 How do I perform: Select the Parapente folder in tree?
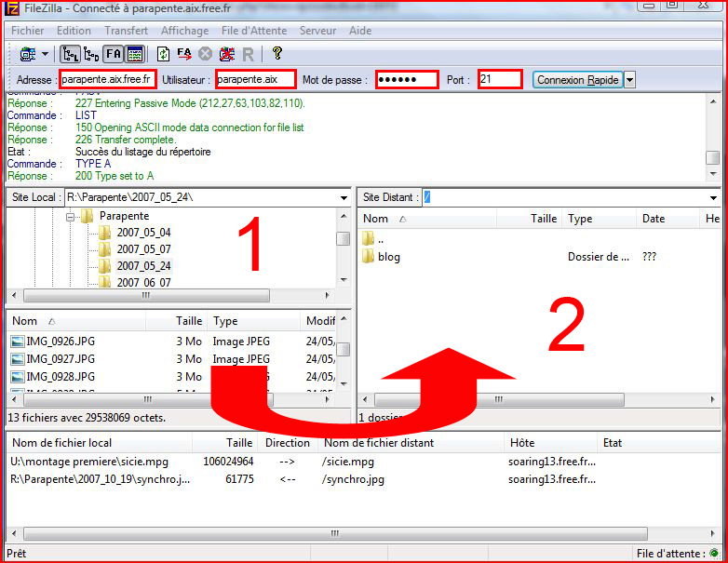click(x=124, y=216)
